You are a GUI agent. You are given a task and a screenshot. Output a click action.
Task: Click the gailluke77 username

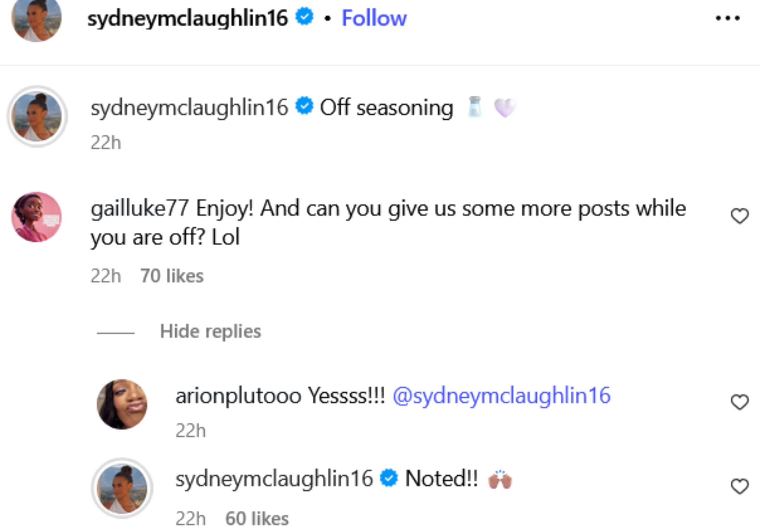(x=140, y=209)
